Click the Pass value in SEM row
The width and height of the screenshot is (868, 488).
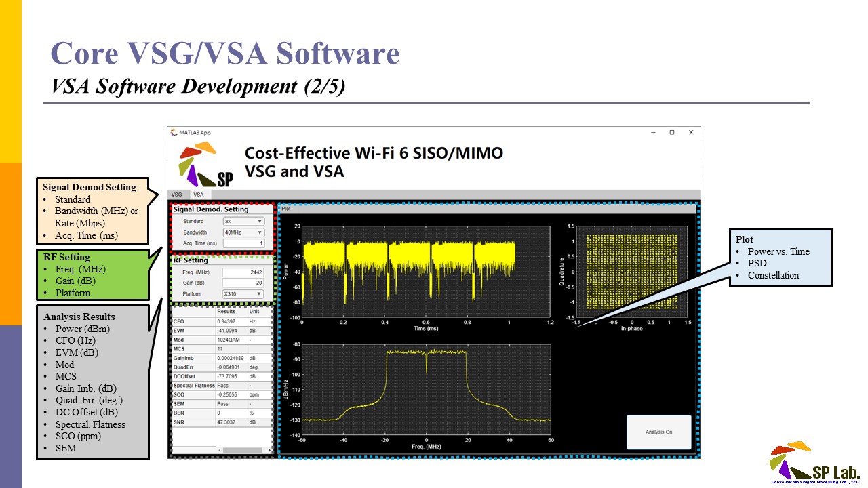[x=231, y=404]
